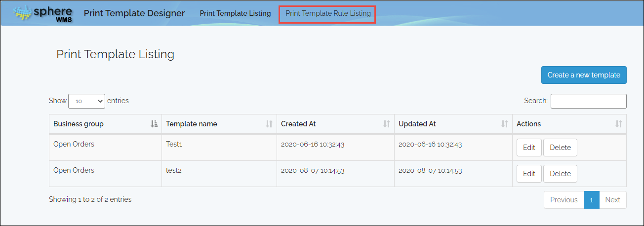Viewport: 644px width, 226px height.
Task: Sort by Business group column icon
Action: (154, 124)
